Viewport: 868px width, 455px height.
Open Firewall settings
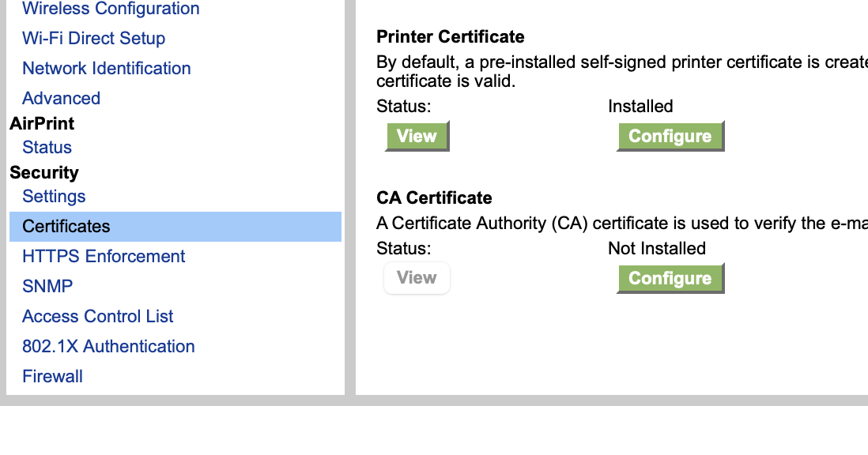pyautogui.click(x=52, y=376)
